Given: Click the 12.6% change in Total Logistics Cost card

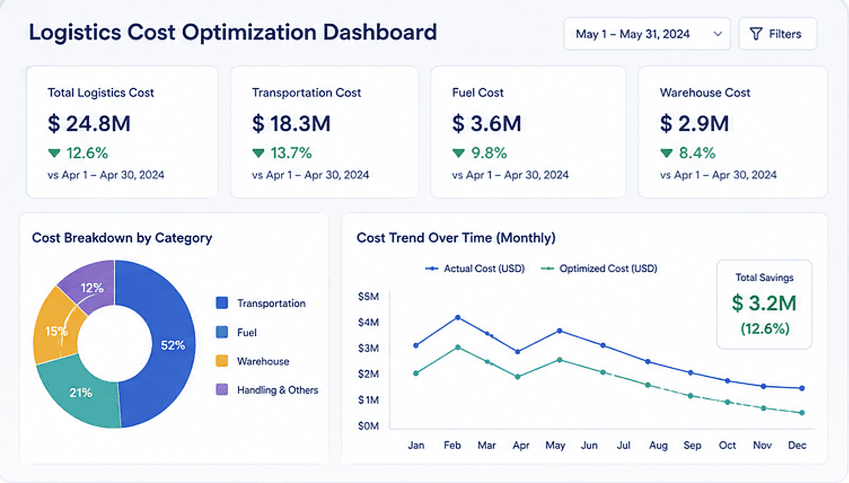Looking at the screenshot, I should click(87, 153).
